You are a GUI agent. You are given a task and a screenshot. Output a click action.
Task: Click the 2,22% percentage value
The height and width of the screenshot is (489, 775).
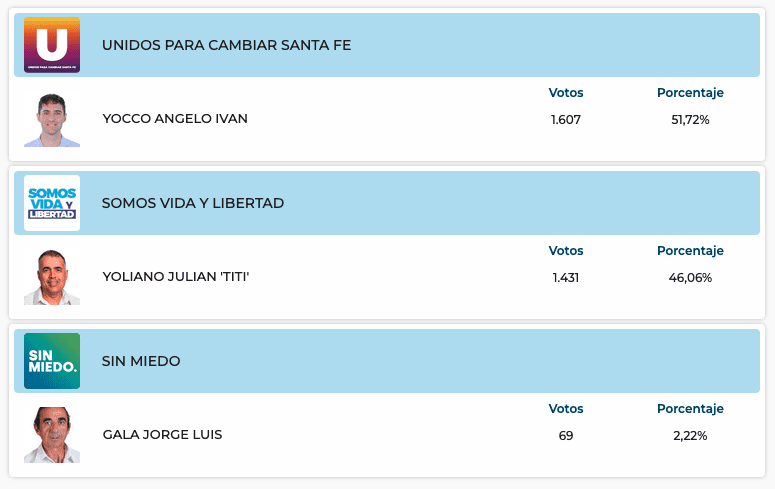(690, 435)
